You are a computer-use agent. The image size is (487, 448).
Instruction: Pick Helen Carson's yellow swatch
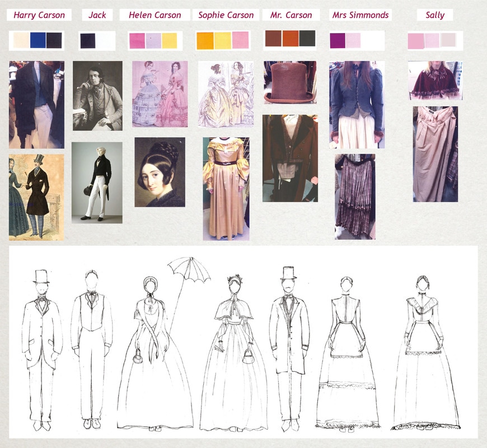(169, 41)
